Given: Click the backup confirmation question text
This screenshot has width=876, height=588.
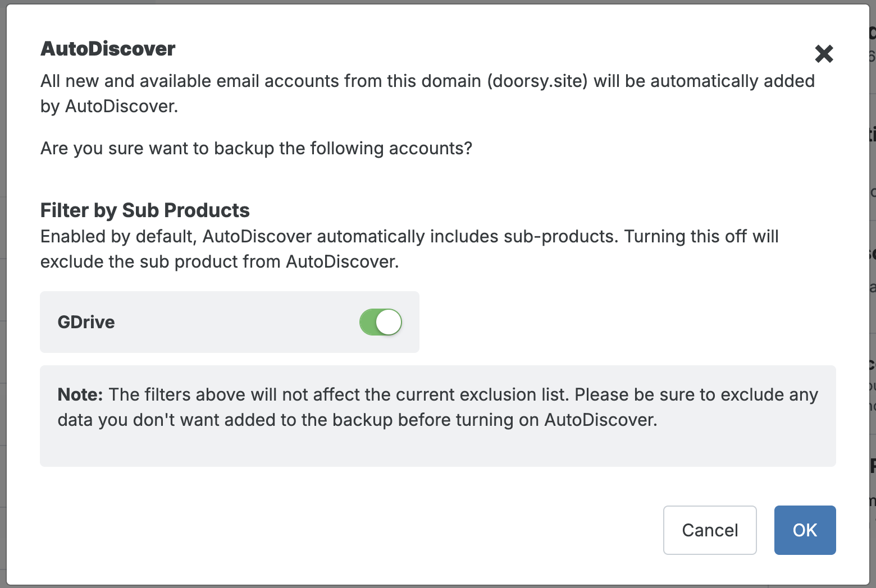Looking at the screenshot, I should [x=256, y=149].
